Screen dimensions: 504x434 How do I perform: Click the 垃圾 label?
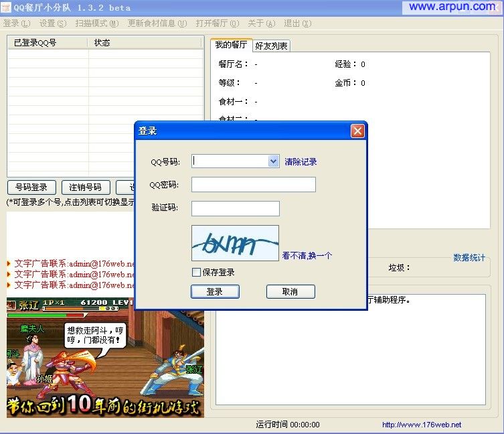tap(399, 268)
